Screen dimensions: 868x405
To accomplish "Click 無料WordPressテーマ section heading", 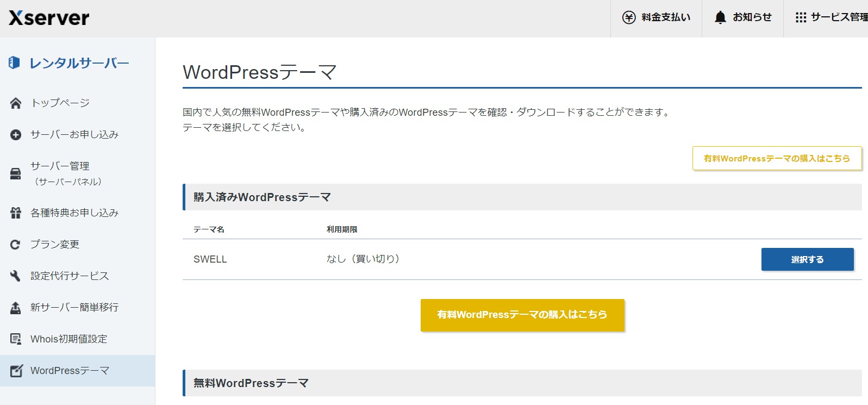I will click(251, 383).
